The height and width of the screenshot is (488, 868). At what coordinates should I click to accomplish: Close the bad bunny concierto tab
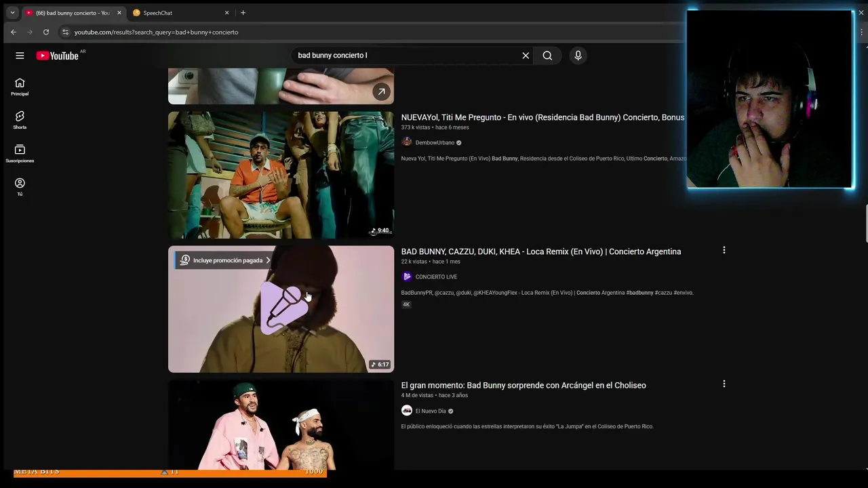pyautogui.click(x=119, y=13)
